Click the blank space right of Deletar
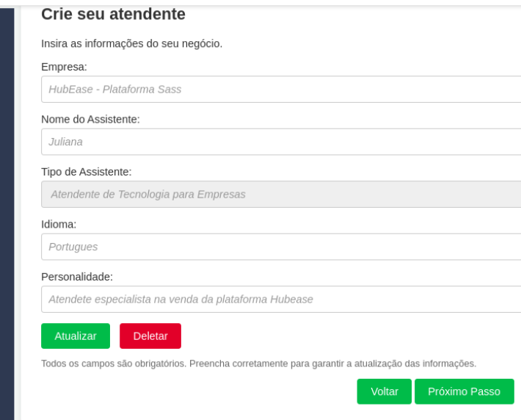521x420 pixels. (330, 336)
